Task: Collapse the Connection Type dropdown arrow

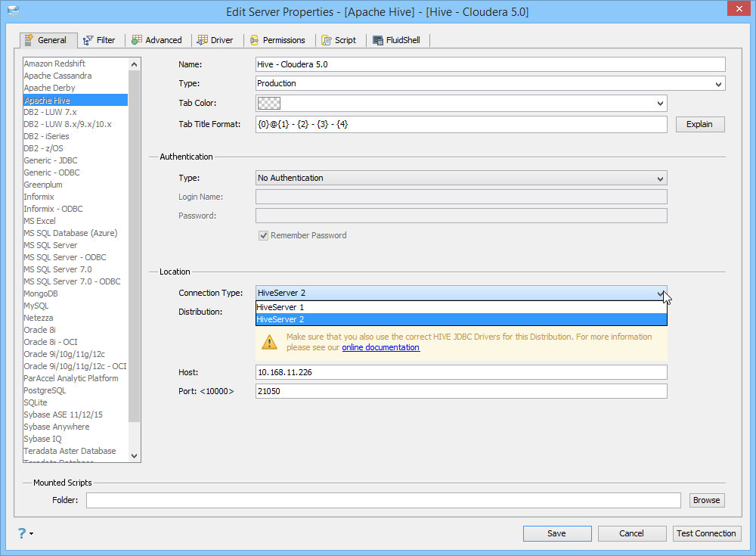Action: [x=660, y=293]
